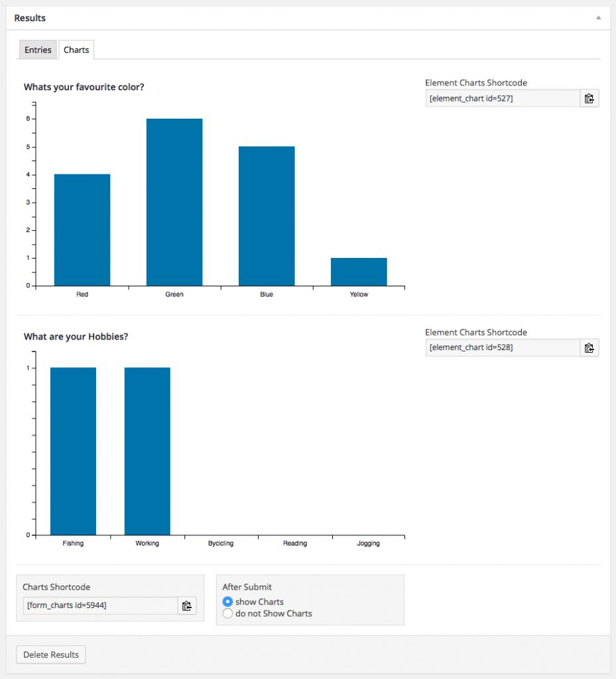Collapse the Results panel with the arrow

pyautogui.click(x=598, y=18)
